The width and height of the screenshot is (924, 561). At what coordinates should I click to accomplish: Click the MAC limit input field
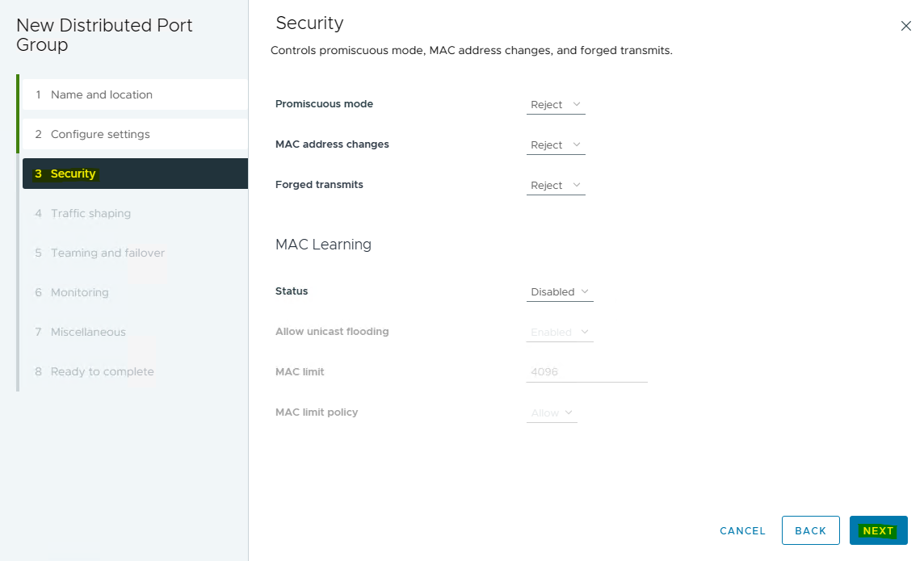[x=587, y=372]
